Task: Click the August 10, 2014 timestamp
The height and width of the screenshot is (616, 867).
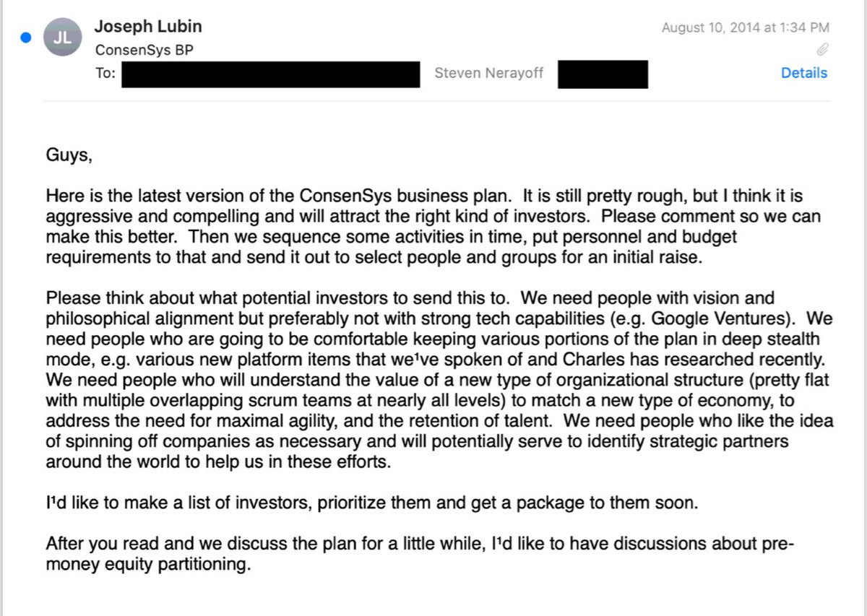Action: [x=746, y=28]
